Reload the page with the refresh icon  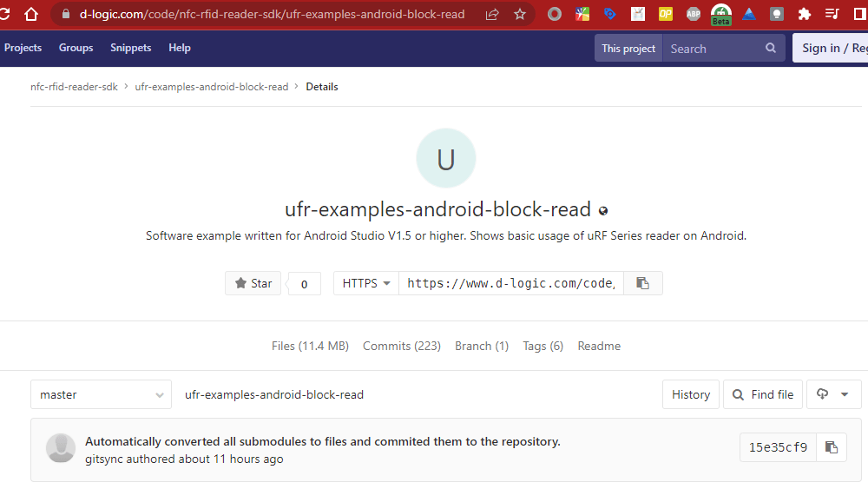[4, 14]
